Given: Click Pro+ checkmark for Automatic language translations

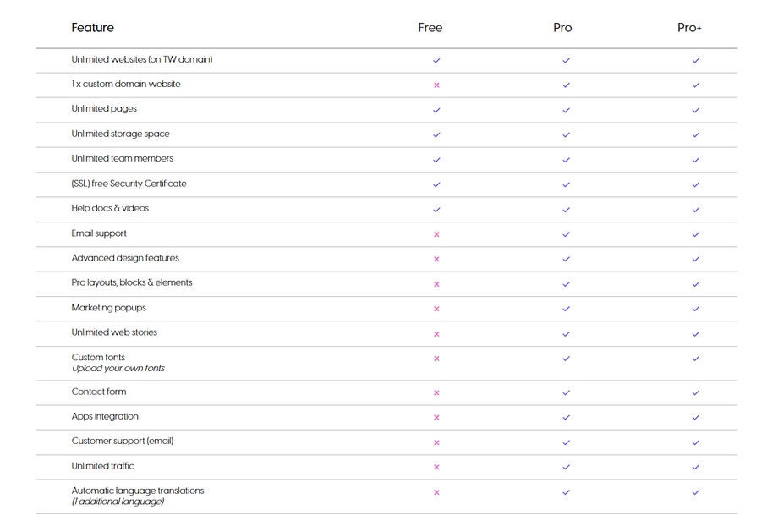Looking at the screenshot, I should [696, 492].
